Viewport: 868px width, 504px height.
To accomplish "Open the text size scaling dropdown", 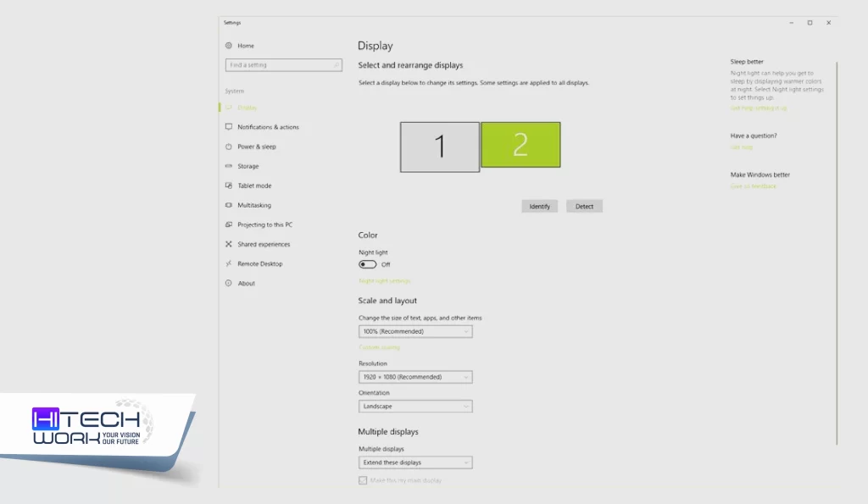I will [x=415, y=330].
